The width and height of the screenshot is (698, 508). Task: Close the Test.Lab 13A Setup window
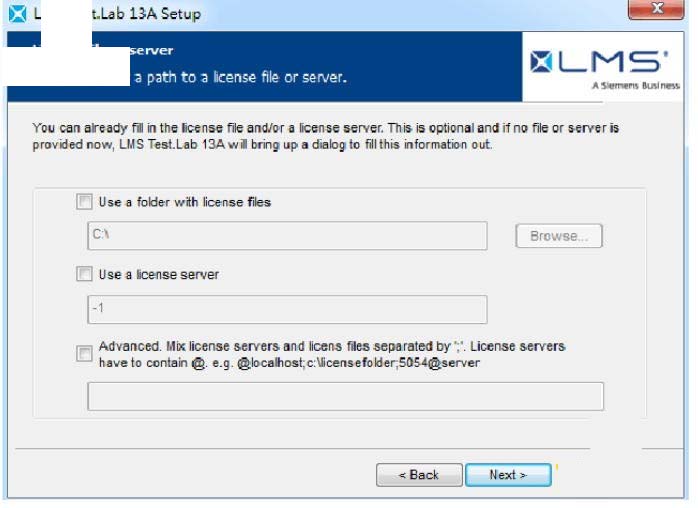point(656,9)
